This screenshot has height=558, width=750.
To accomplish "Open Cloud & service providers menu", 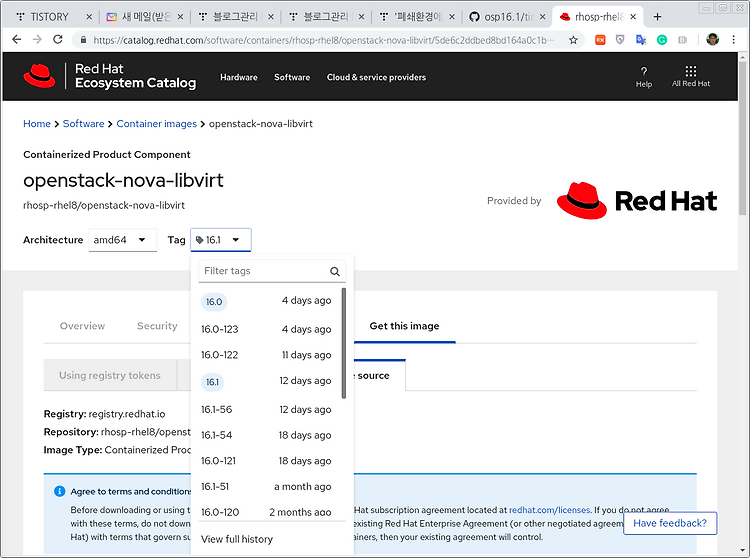I will pos(376,77).
